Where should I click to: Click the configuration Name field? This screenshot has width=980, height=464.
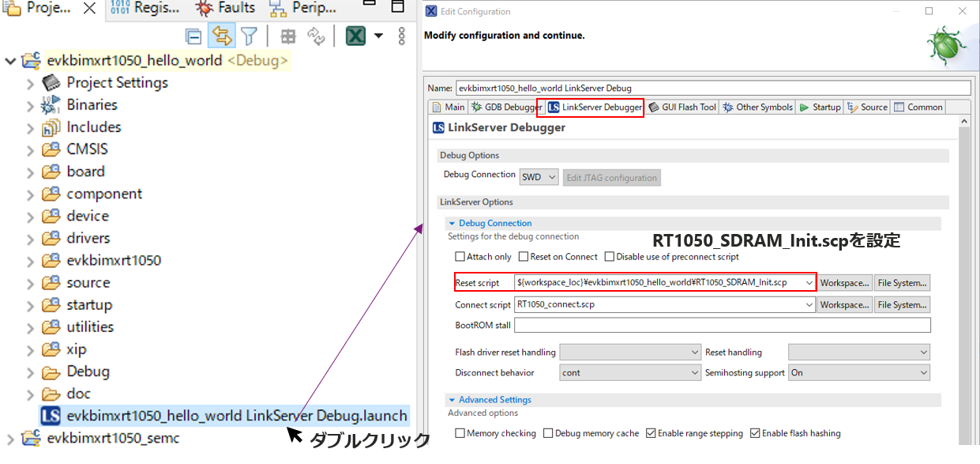(713, 88)
